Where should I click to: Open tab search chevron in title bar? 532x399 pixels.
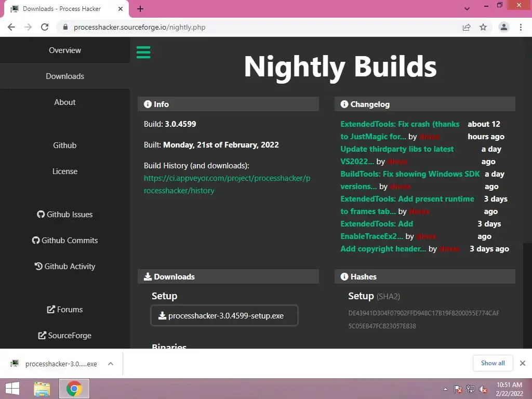click(x=467, y=9)
